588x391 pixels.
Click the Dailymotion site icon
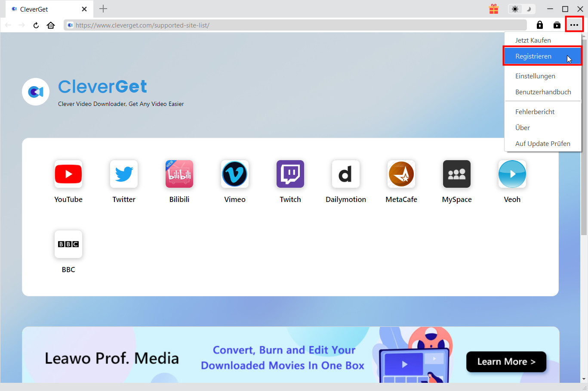point(345,174)
